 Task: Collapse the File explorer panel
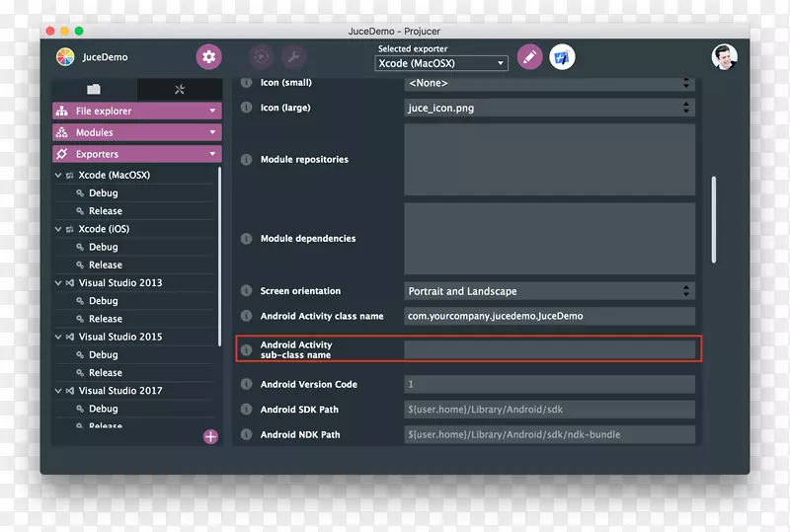point(212,111)
